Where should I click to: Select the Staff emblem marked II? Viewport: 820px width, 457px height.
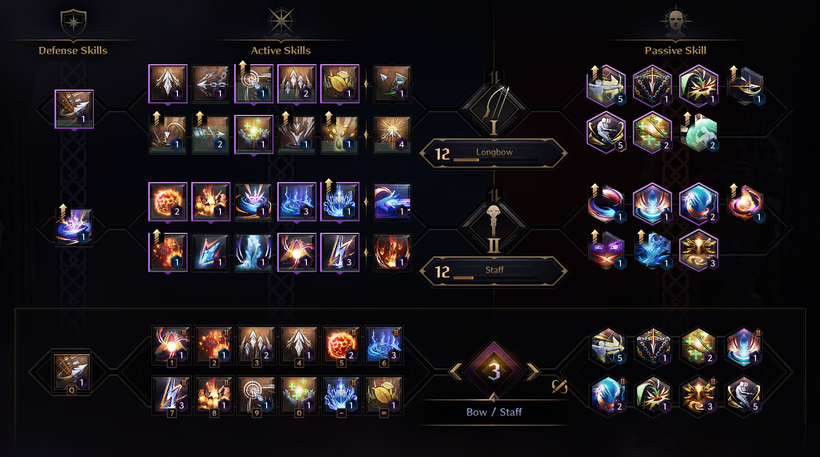tap(494, 227)
